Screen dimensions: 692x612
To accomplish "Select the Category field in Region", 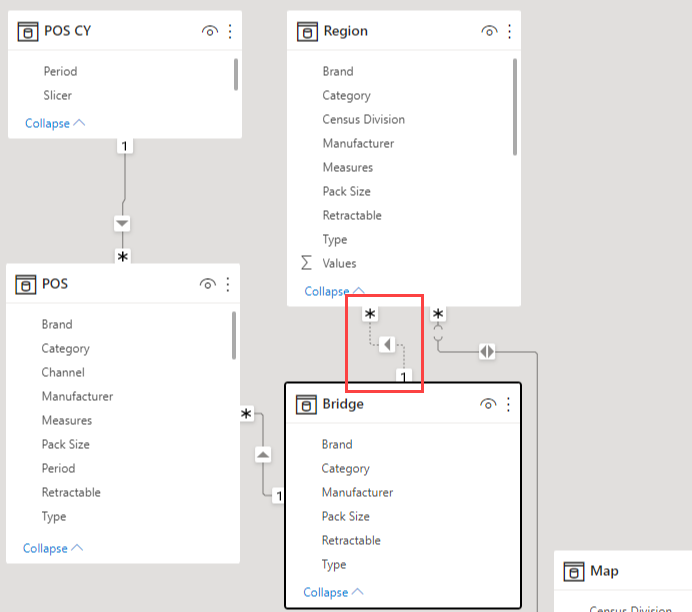I will pos(346,95).
